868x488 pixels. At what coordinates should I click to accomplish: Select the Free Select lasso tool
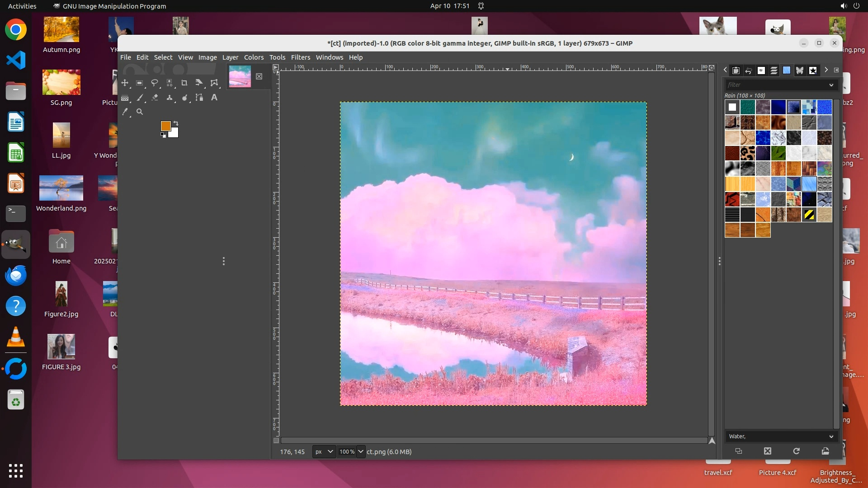click(155, 83)
